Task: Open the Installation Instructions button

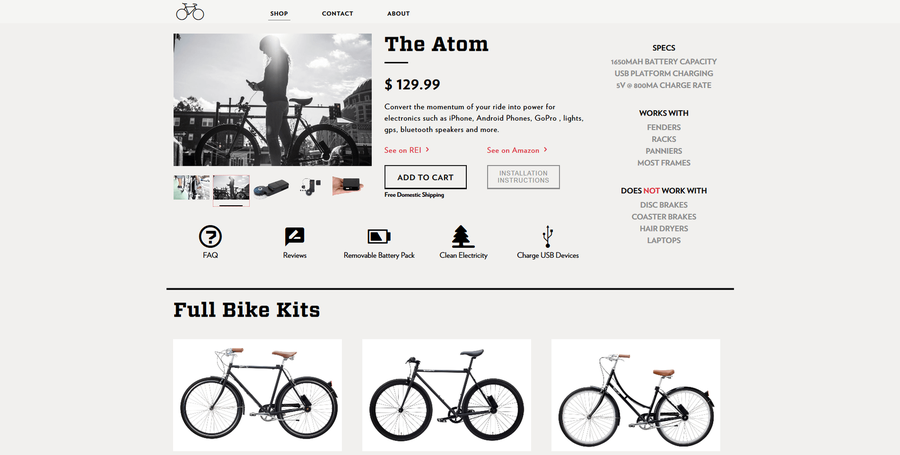Action: pos(523,177)
